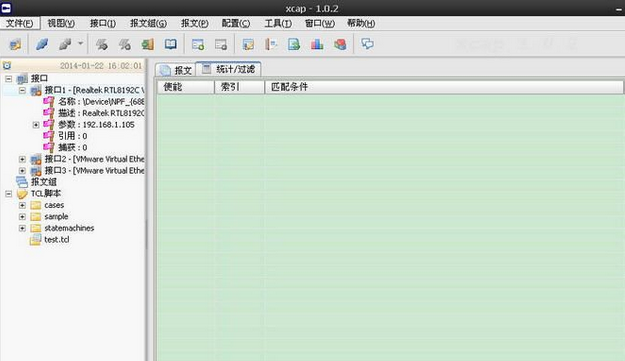The height and width of the screenshot is (361, 625).
Task: Select 接口1 - [Realtek RTL8192C row
Action: click(94, 90)
